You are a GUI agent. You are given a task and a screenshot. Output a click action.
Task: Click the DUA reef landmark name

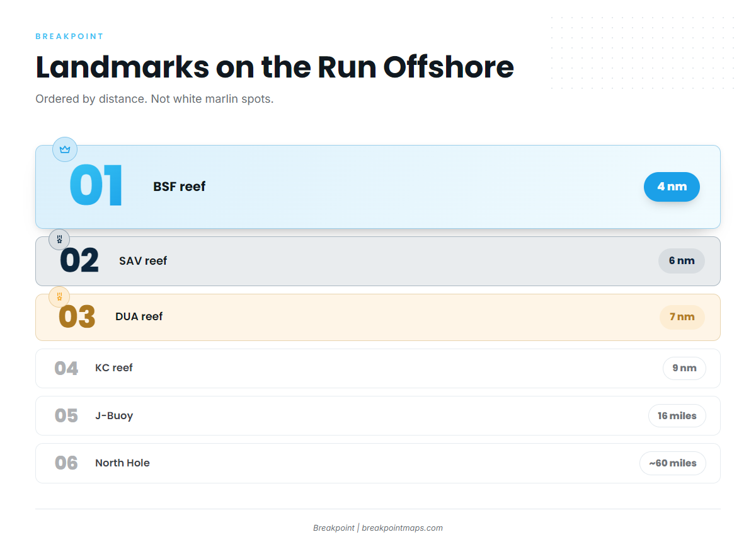[x=139, y=316]
